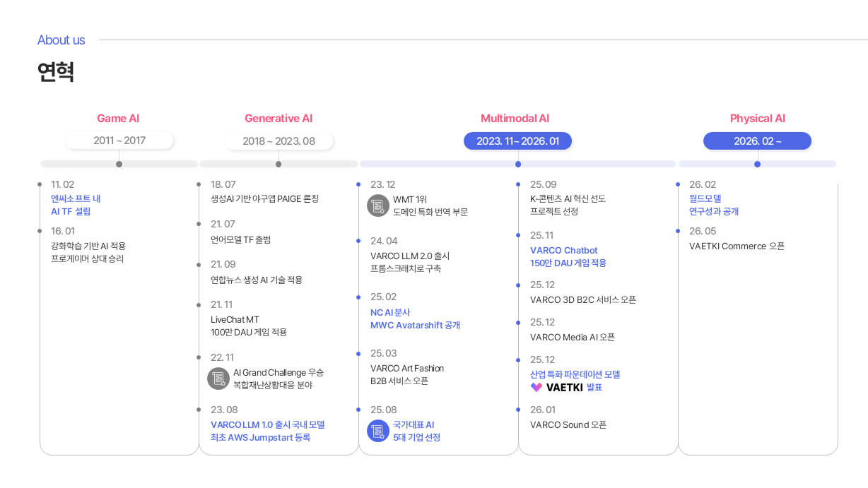
Task: Click the Physical AI timeline dot marker
Action: [x=757, y=164]
